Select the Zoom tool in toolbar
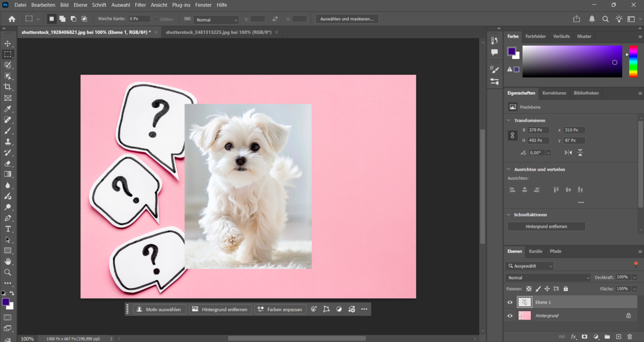Image resolution: width=644 pixels, height=342 pixels. click(x=8, y=272)
